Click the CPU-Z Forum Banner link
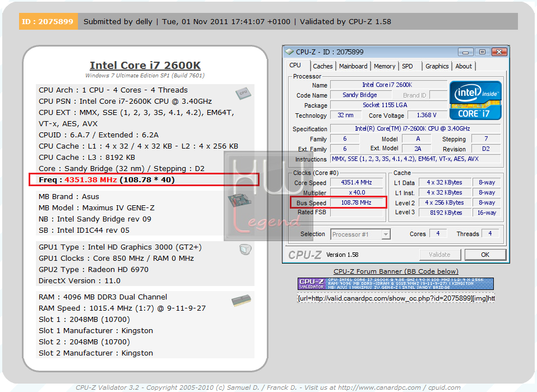 (396, 271)
